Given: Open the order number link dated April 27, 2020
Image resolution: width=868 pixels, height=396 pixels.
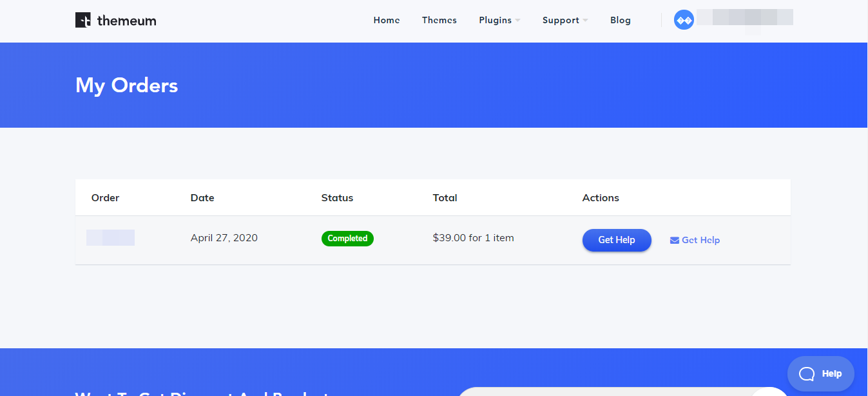Looking at the screenshot, I should point(110,237).
